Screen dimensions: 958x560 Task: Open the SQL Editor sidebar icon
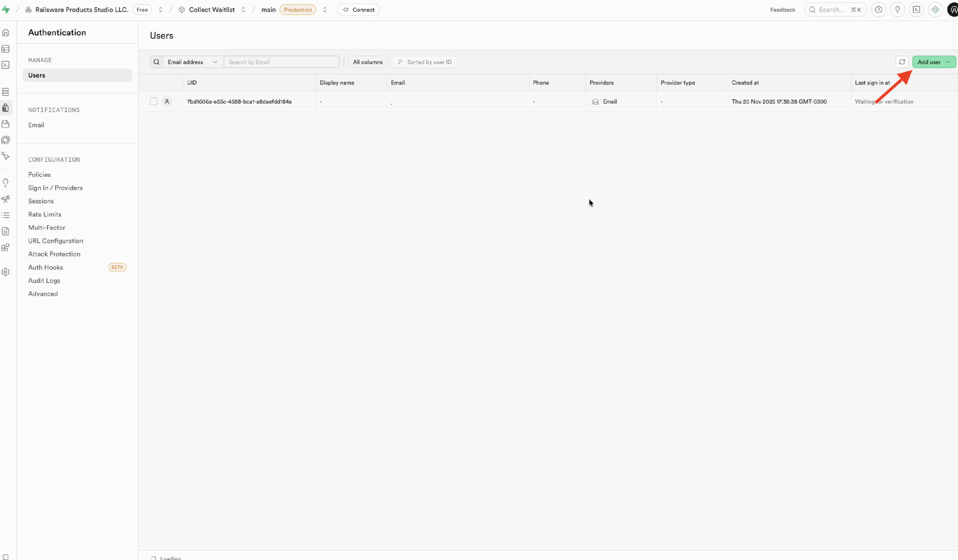coord(6,65)
